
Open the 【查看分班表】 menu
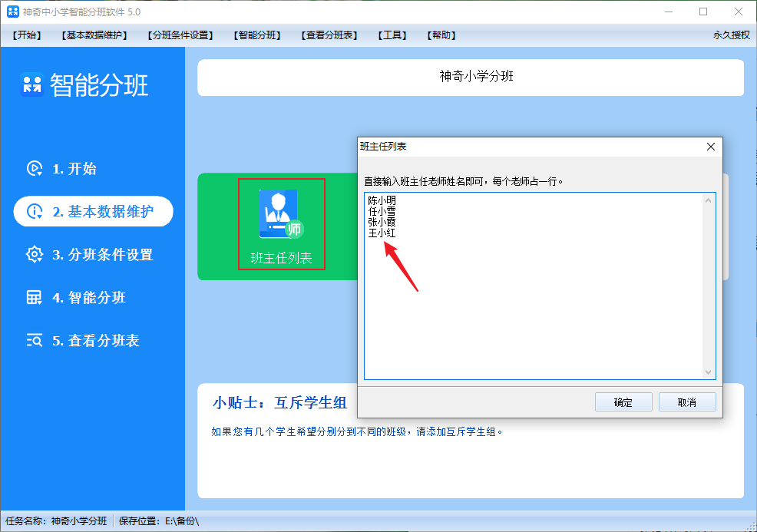329,35
